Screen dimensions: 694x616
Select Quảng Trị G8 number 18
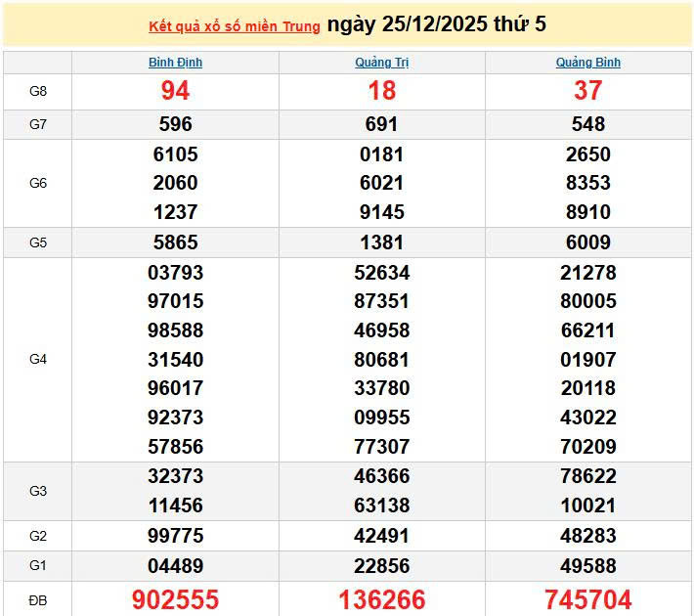point(381,91)
